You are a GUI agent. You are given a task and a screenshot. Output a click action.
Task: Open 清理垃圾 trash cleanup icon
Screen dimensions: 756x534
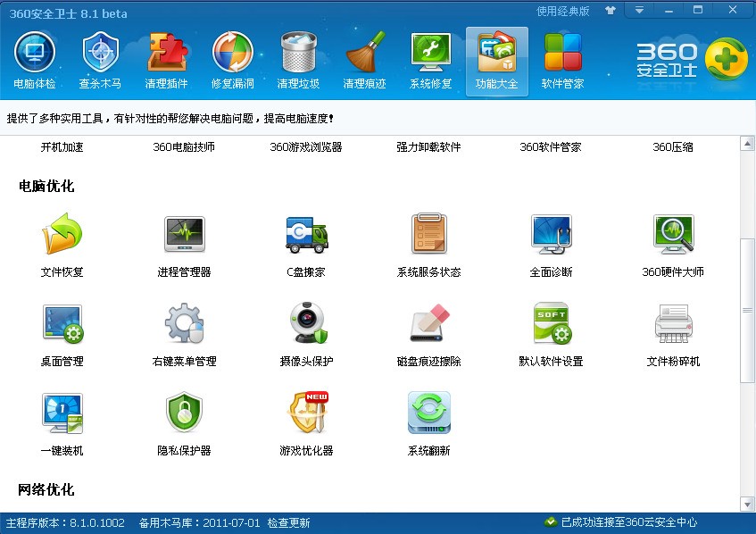click(298, 62)
